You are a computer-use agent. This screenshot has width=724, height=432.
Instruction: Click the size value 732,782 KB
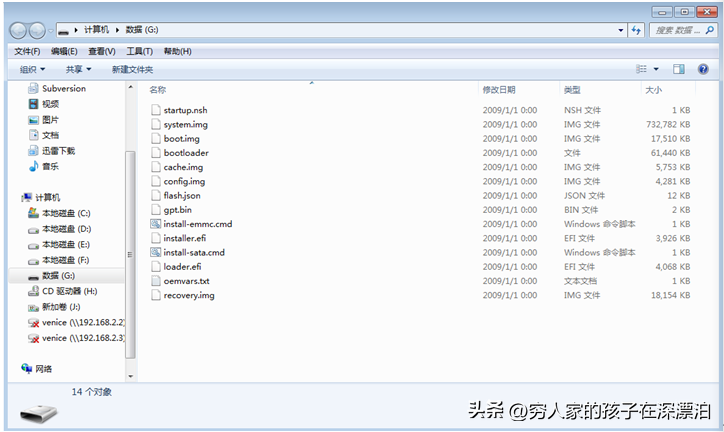tap(668, 124)
